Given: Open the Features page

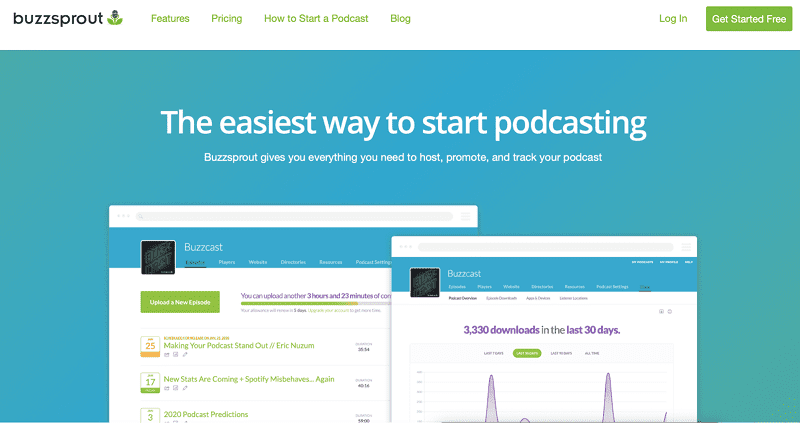Looking at the screenshot, I should point(170,18).
